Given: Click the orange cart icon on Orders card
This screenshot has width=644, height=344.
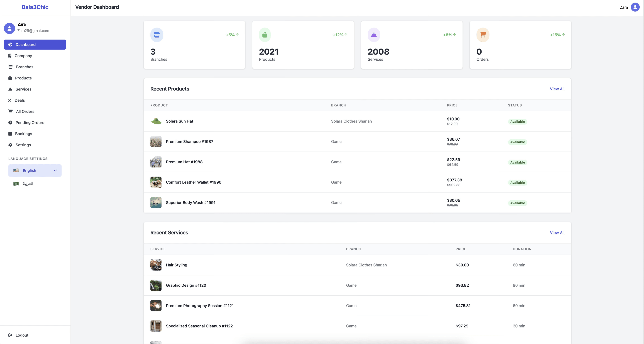Looking at the screenshot, I should [483, 35].
